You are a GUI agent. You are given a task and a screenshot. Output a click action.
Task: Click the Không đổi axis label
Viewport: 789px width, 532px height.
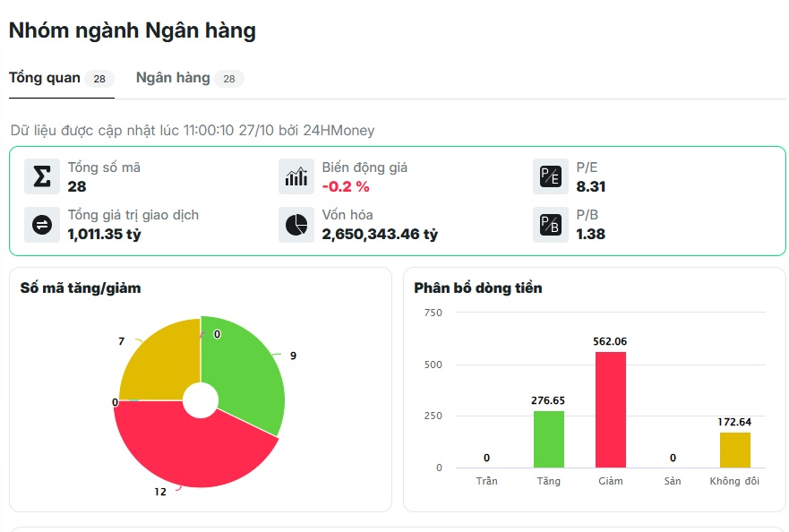click(734, 481)
